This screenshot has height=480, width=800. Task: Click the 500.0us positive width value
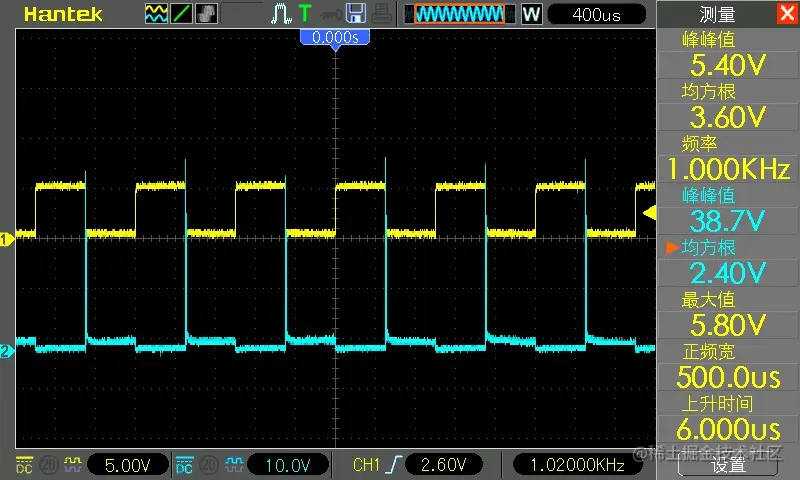728,377
